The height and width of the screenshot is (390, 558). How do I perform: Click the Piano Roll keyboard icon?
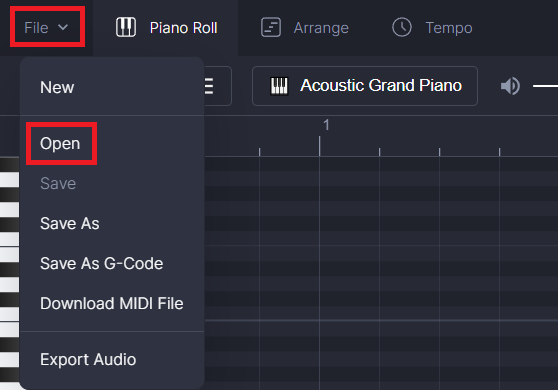[x=126, y=27]
